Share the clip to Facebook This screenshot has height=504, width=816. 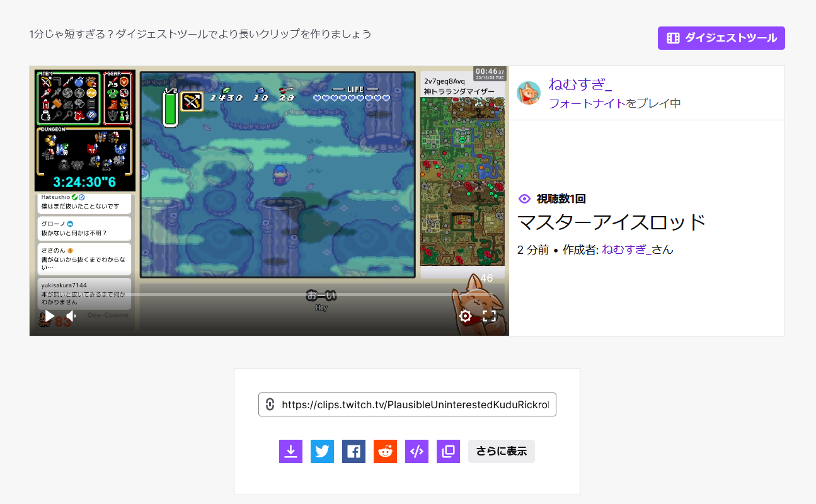(353, 451)
